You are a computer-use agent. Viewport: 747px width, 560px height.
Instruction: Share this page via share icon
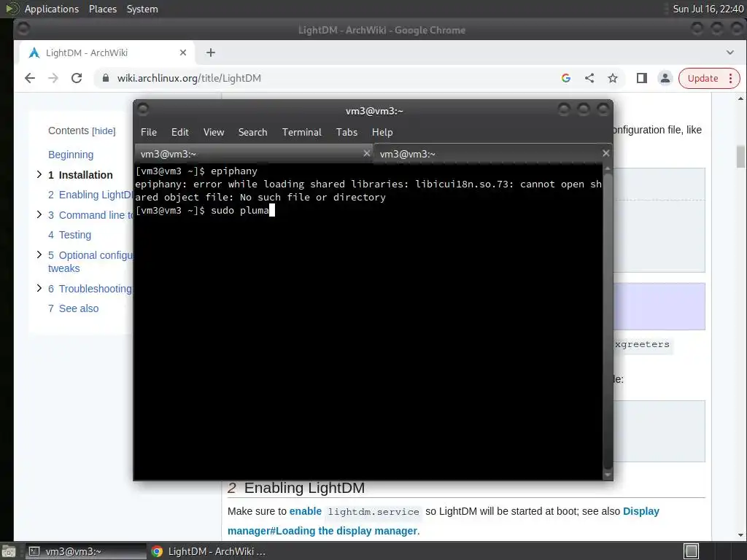coord(589,78)
